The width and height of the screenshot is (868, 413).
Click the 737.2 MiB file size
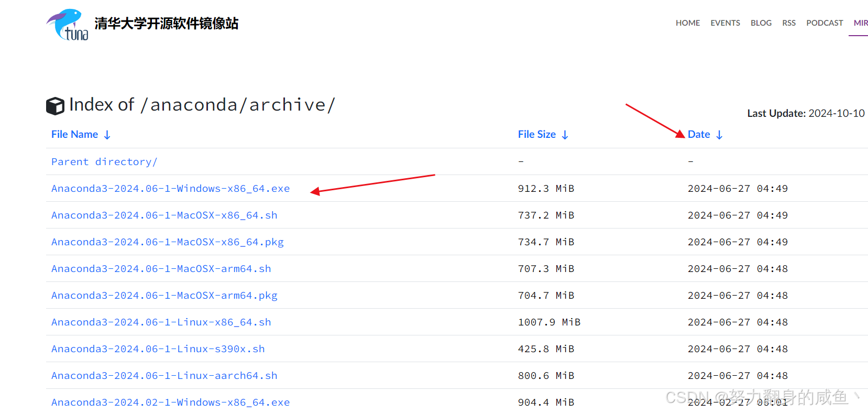(x=546, y=215)
